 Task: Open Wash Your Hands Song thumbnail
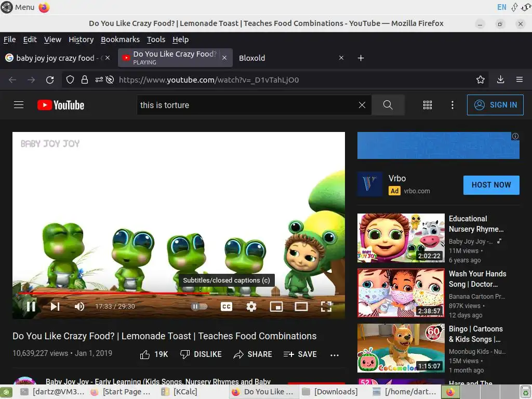tap(401, 293)
